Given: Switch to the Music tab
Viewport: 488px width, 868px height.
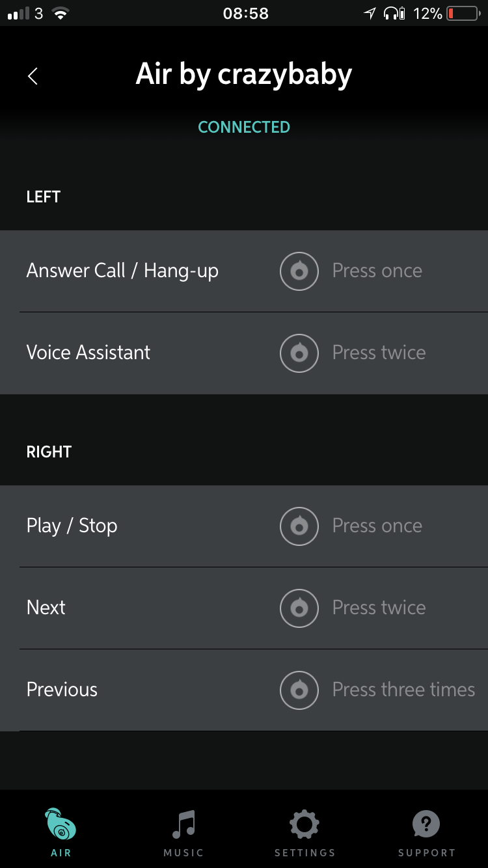Looking at the screenshot, I should point(183,832).
